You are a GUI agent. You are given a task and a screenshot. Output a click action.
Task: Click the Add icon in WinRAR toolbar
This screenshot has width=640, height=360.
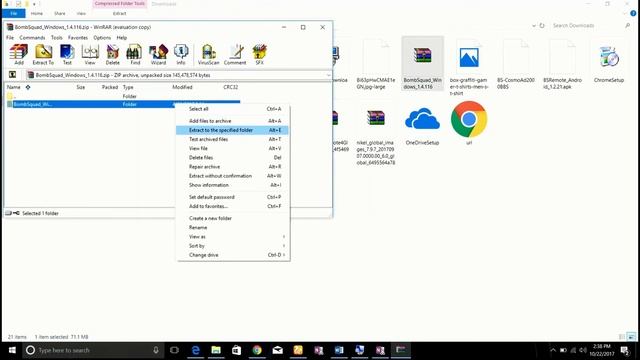(x=19, y=54)
